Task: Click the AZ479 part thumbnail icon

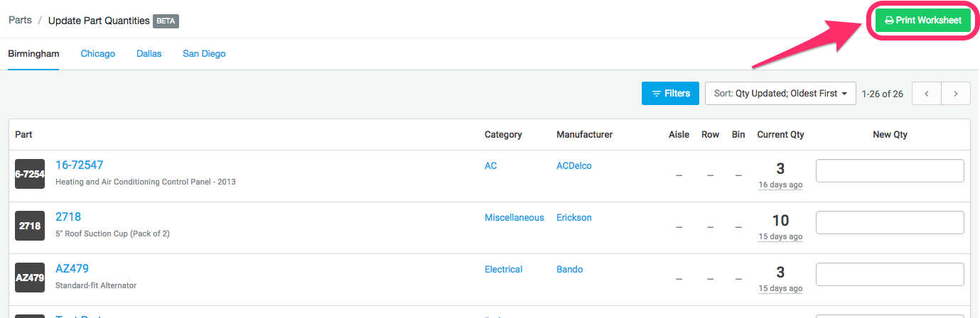Action: click(x=30, y=278)
